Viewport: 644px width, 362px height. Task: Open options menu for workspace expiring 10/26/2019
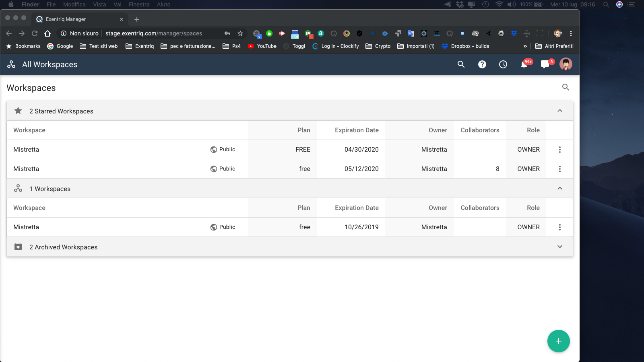(559, 227)
